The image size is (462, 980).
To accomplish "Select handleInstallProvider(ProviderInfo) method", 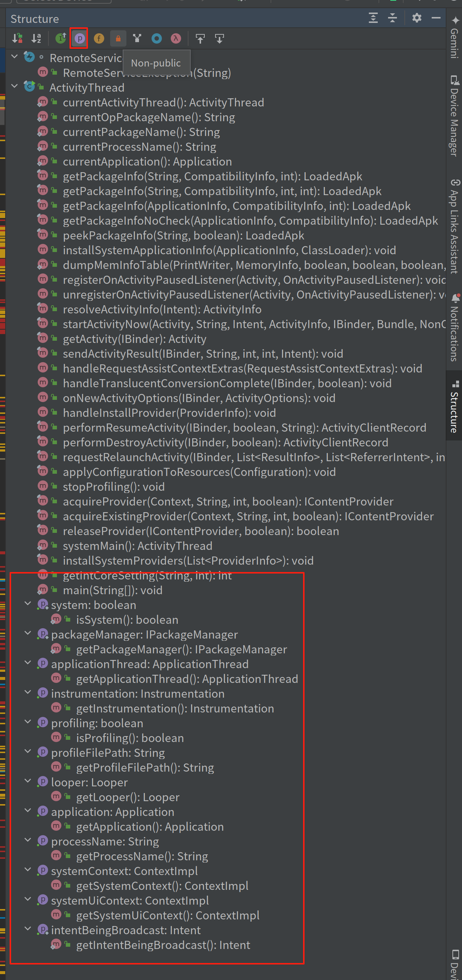I will click(x=169, y=413).
